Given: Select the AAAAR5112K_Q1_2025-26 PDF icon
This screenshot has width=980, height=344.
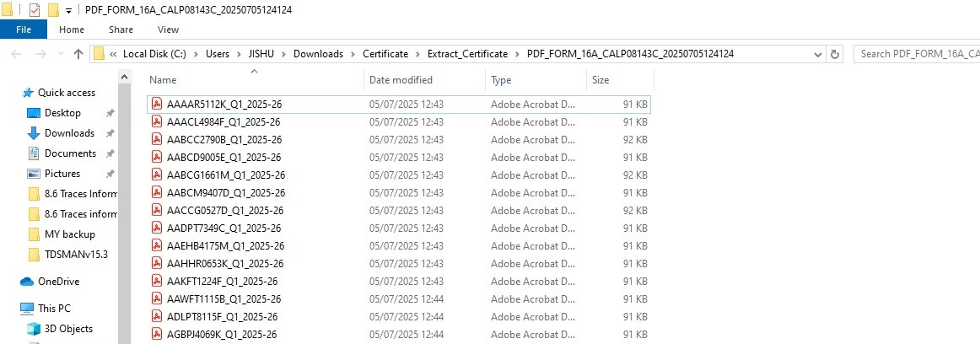Looking at the screenshot, I should [158, 105].
